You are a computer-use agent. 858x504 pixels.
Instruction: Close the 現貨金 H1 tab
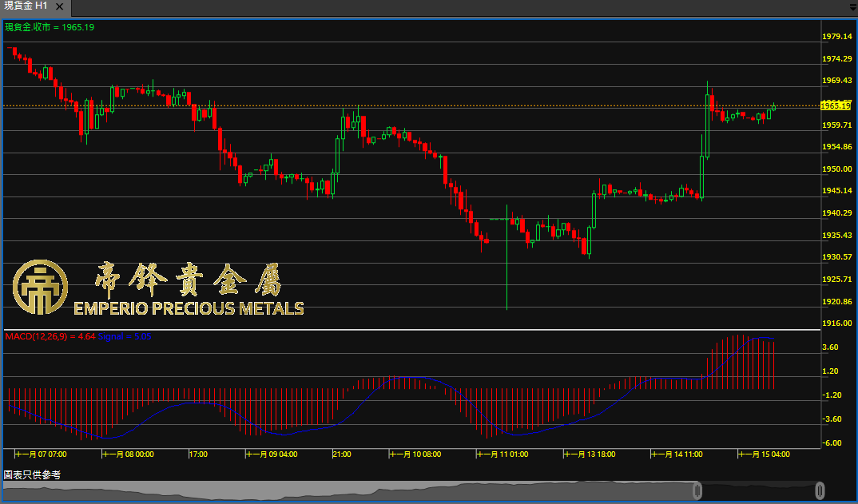click(60, 8)
